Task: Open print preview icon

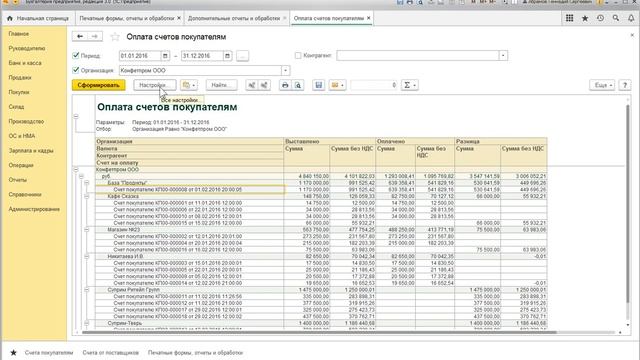Action: tap(298, 85)
